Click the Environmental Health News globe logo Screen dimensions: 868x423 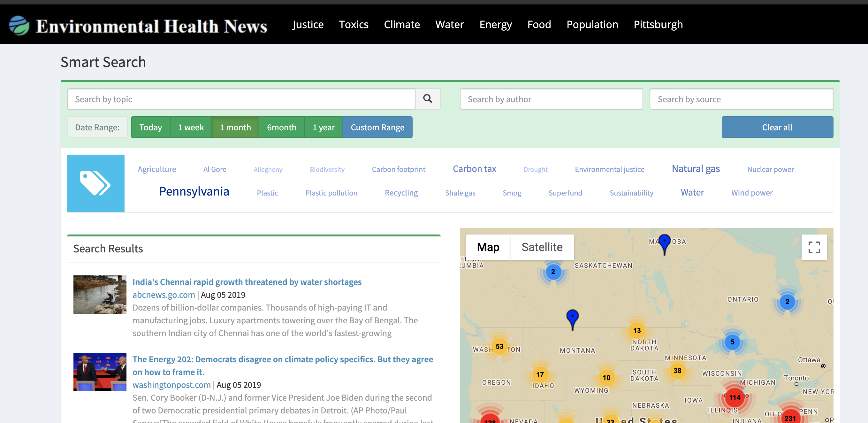19,26
